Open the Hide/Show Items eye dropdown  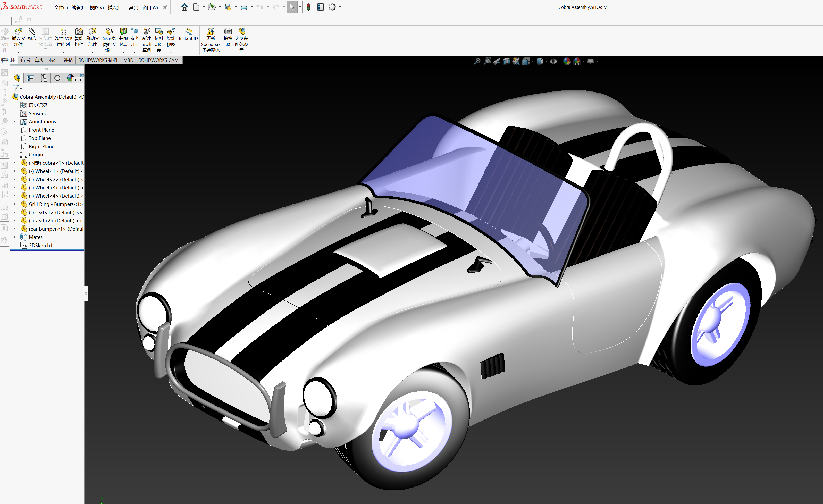pyautogui.click(x=553, y=61)
